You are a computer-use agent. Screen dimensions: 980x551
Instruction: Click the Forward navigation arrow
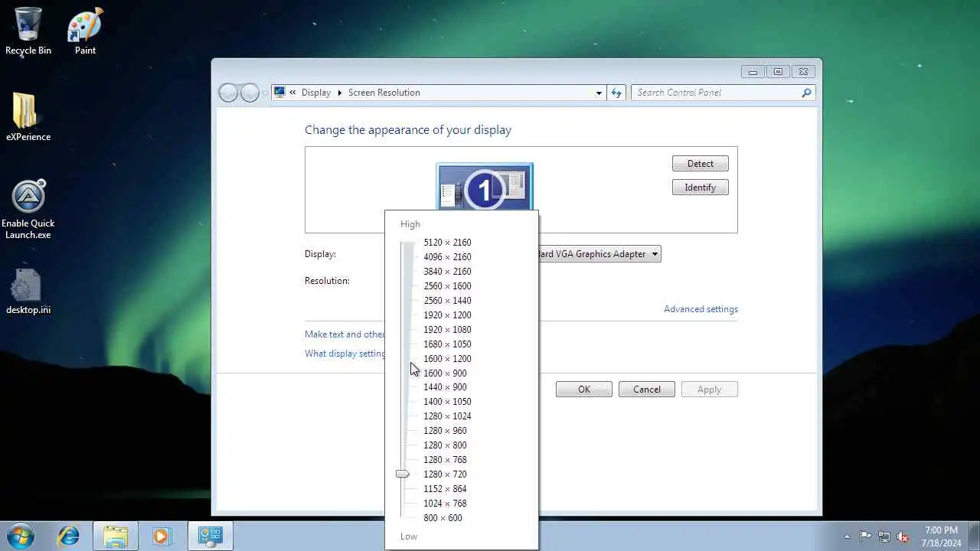pos(250,93)
